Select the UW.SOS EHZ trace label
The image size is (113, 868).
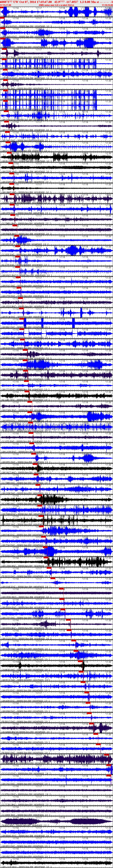tap(26, 348)
